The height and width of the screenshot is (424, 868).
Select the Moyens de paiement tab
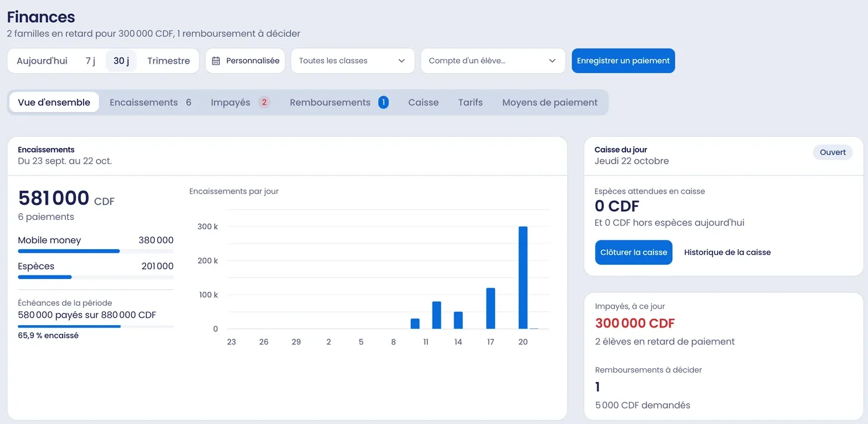550,102
